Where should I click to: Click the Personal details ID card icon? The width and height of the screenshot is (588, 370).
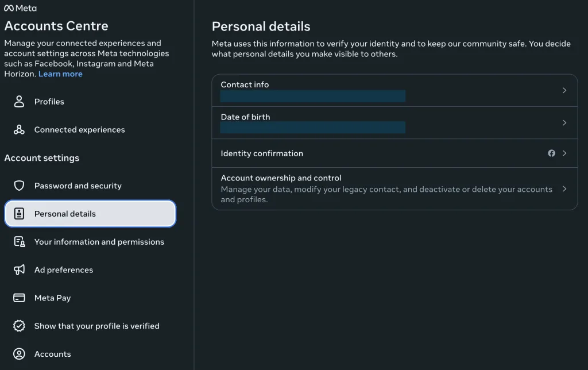(20, 214)
